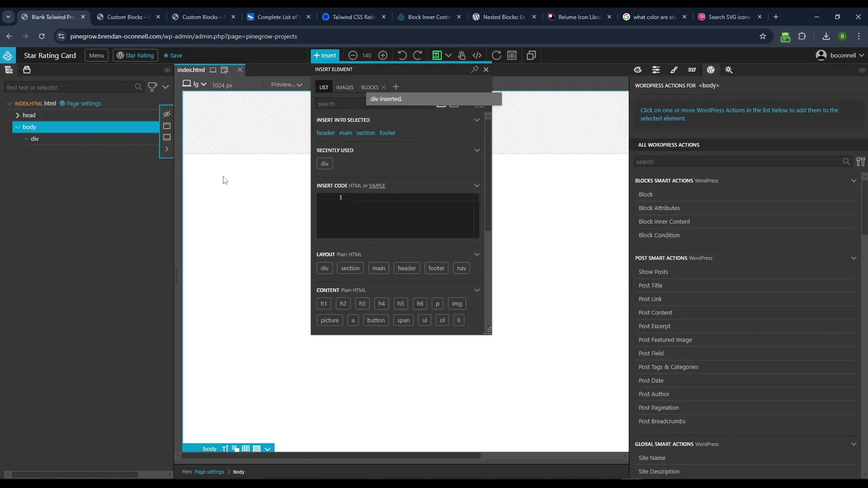
Task: Open the lg breakpoint size dropdown
Action: click(x=195, y=84)
